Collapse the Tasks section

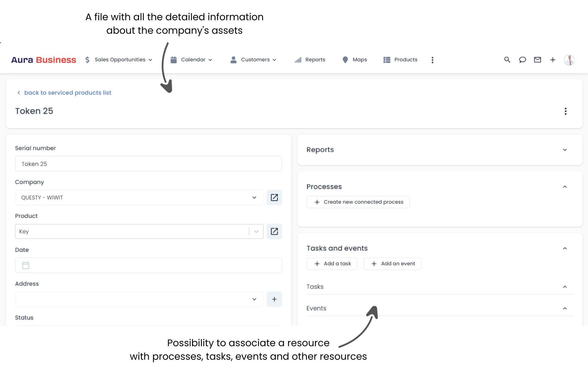pyautogui.click(x=565, y=287)
